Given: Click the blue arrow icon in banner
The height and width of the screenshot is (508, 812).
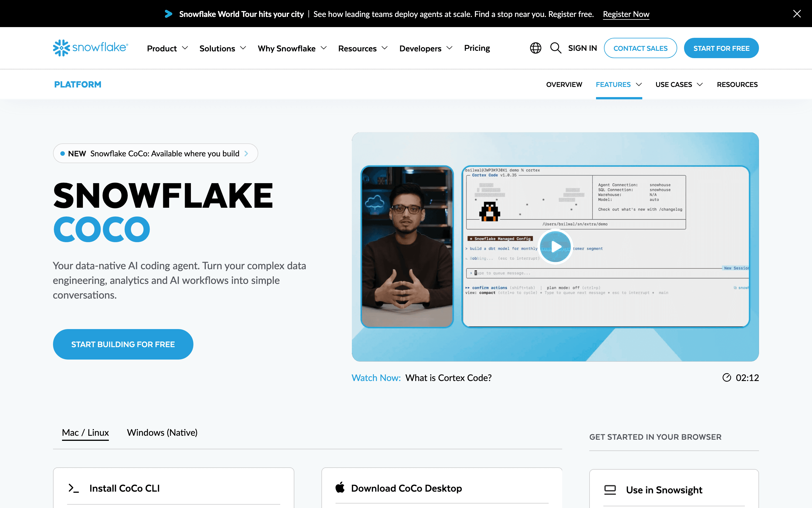Looking at the screenshot, I should (x=168, y=14).
